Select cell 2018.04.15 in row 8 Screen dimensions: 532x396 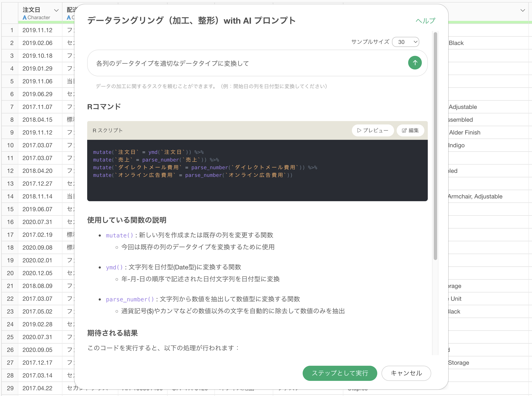(x=40, y=120)
